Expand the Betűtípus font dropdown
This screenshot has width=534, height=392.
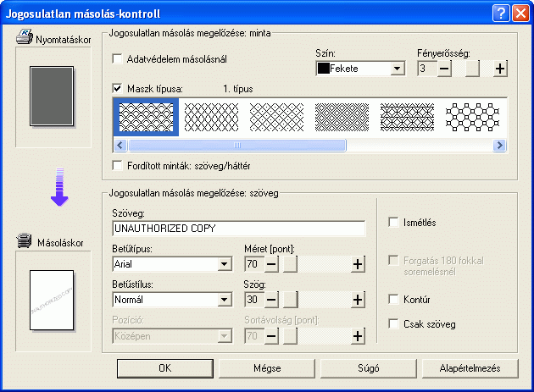224,264
